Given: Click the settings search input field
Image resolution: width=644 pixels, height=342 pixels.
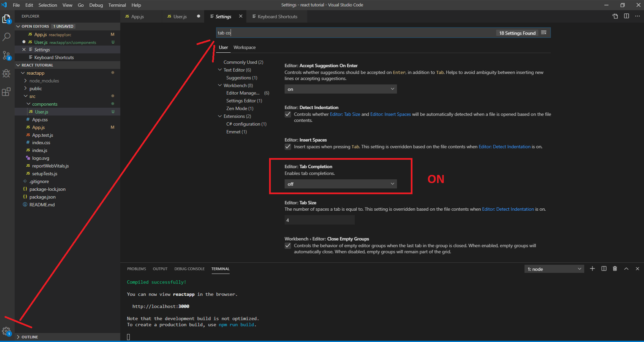Looking at the screenshot, I should pos(353,33).
